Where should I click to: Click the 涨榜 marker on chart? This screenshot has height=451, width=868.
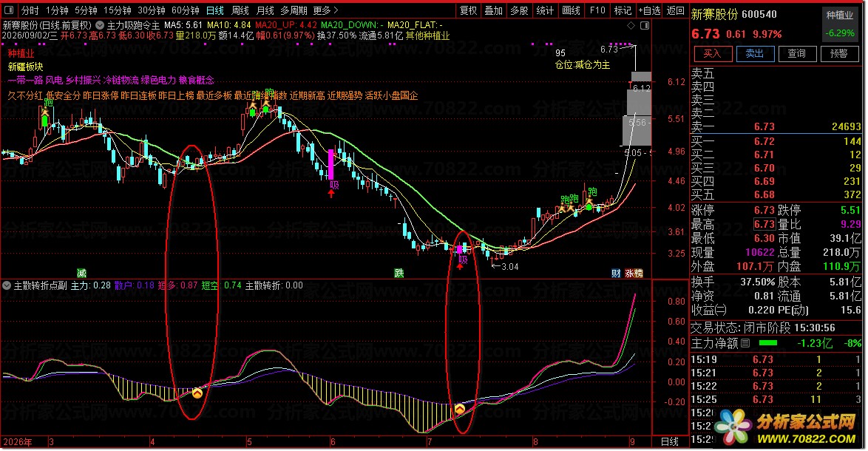(x=634, y=274)
